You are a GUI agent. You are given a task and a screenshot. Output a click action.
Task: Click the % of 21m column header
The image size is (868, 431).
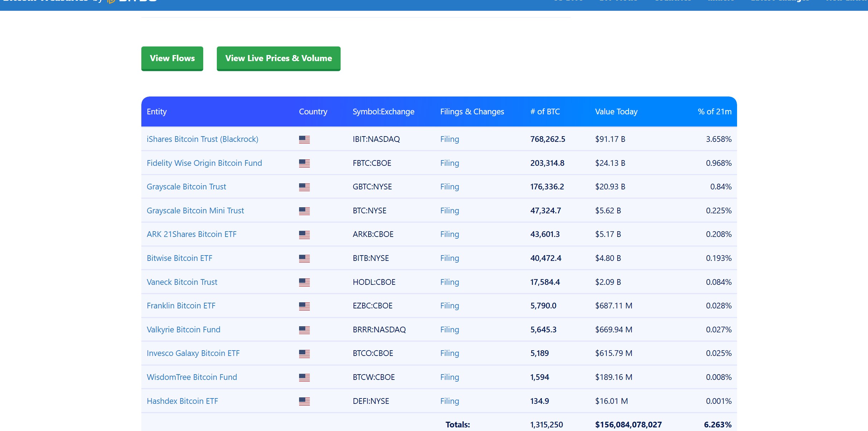tap(714, 112)
